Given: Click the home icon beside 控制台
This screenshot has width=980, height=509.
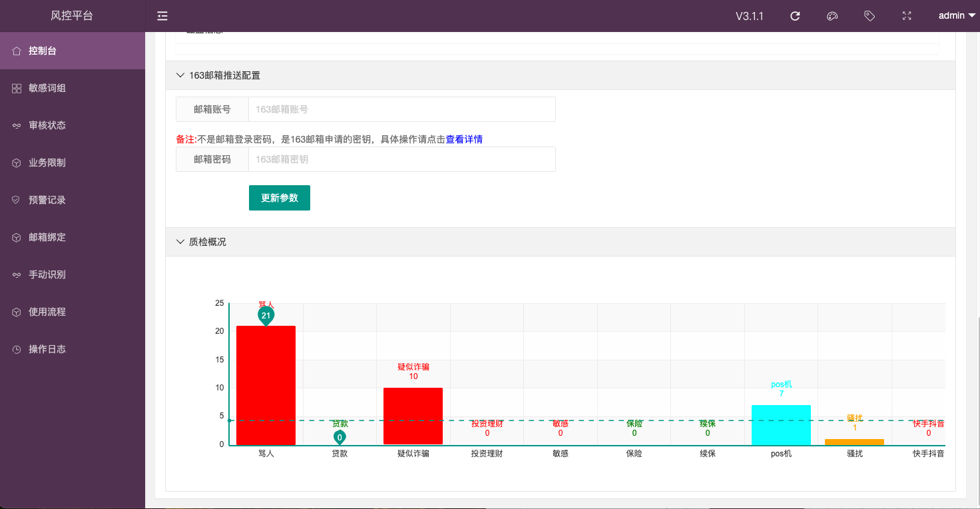Looking at the screenshot, I should [x=17, y=51].
